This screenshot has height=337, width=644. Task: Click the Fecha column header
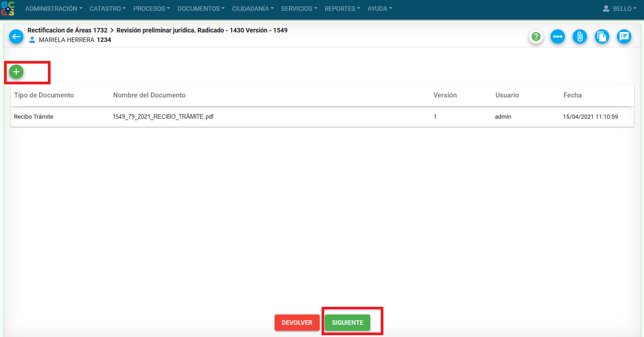[x=572, y=95]
